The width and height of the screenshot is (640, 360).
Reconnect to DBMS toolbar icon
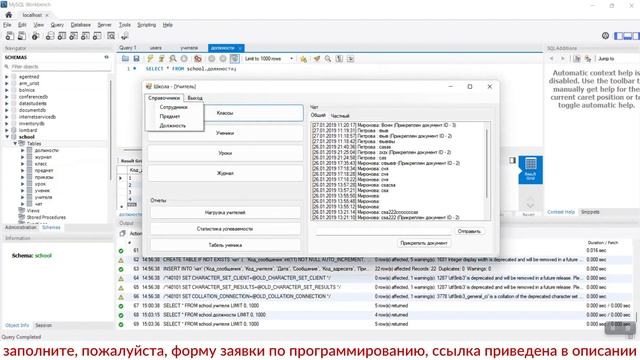(125, 36)
